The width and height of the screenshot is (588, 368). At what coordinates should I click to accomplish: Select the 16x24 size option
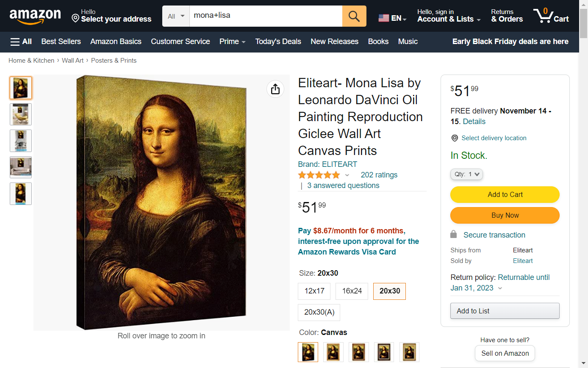(x=352, y=291)
